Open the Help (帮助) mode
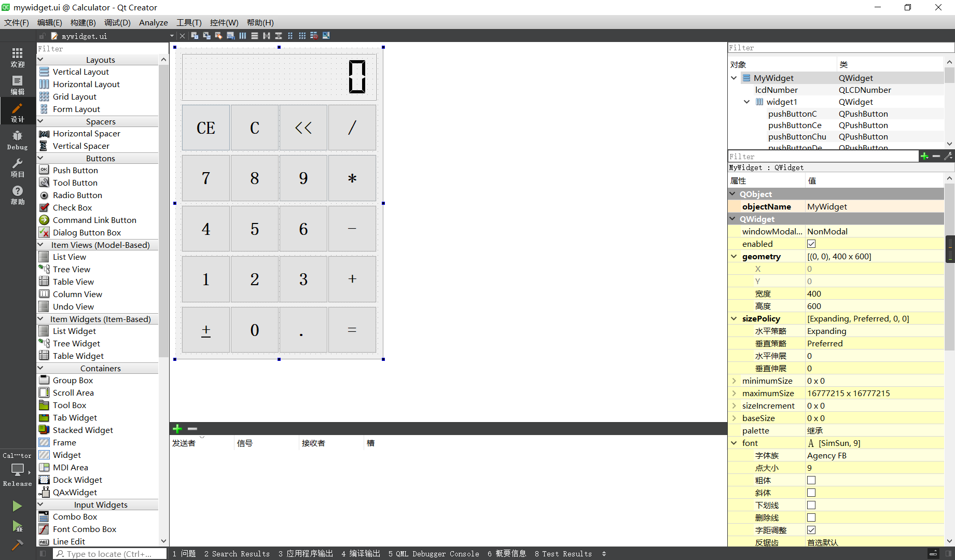Image resolution: width=955 pixels, height=560 pixels. click(18, 195)
